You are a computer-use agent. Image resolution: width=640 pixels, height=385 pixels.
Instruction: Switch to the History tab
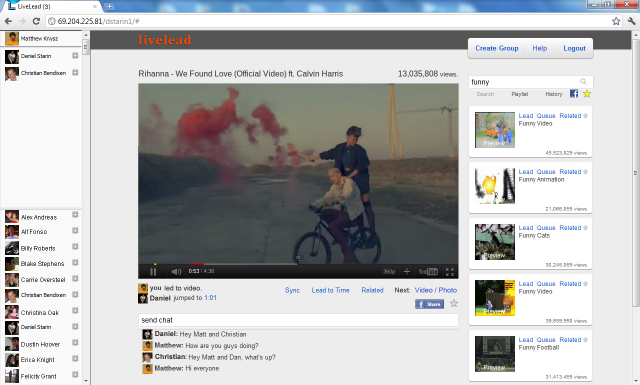[554, 94]
